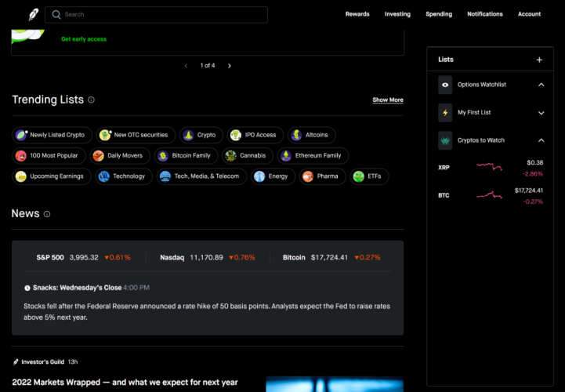Select the Altcoins list chip
The image size is (565, 392).
pyautogui.click(x=311, y=135)
